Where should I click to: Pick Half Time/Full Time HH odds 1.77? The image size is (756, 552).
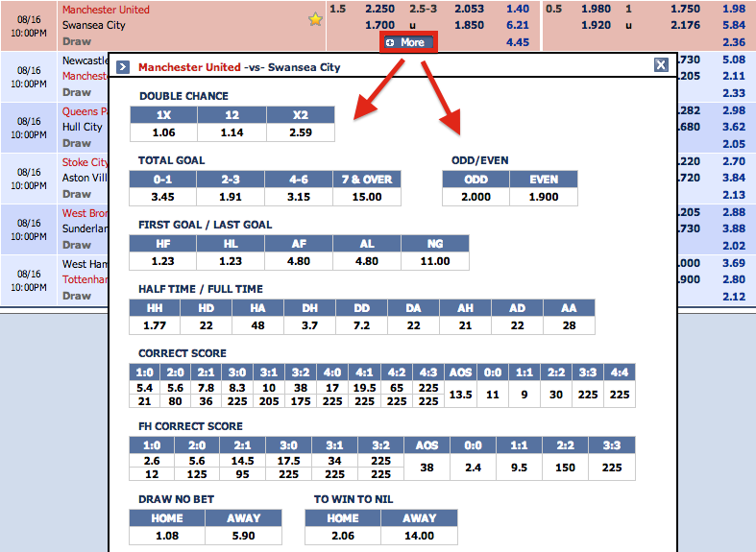coord(155,325)
